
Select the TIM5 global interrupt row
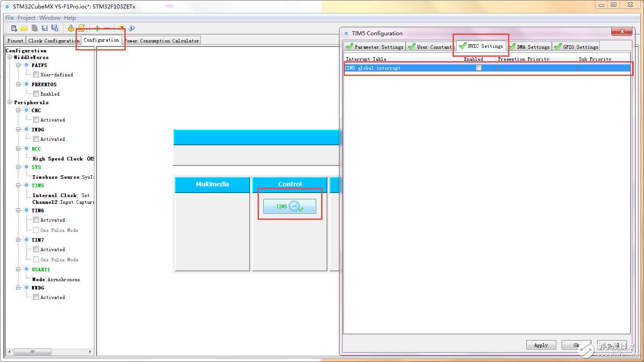click(x=487, y=68)
